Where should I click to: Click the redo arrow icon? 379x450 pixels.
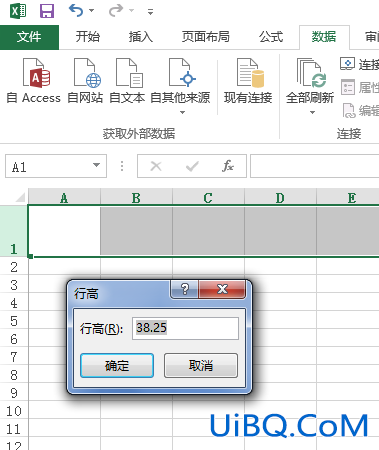tap(116, 11)
